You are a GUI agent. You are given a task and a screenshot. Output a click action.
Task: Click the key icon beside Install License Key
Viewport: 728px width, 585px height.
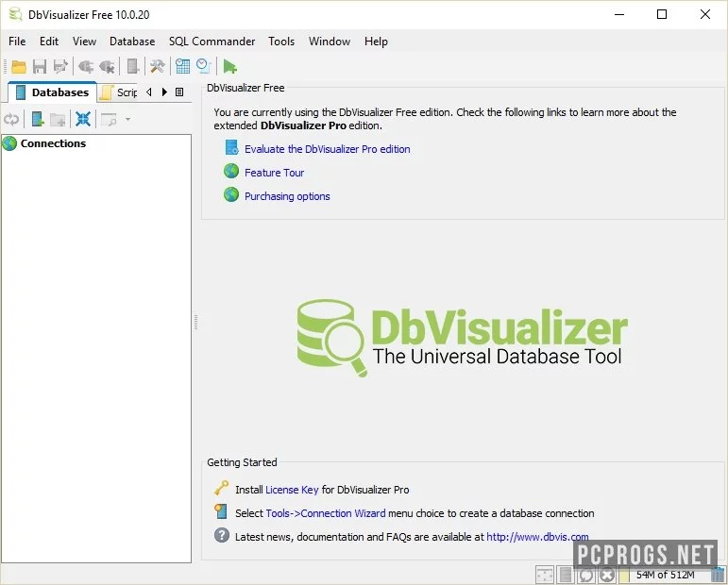tap(222, 488)
